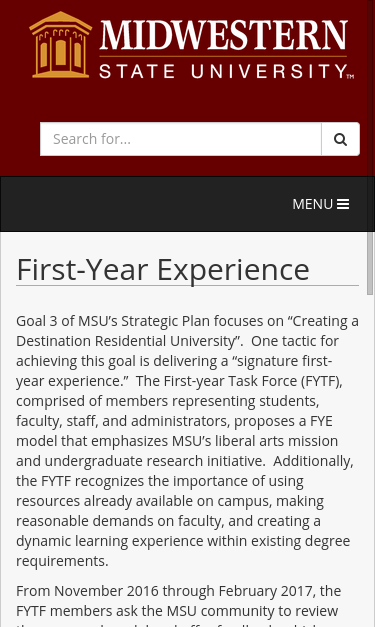375x627 pixels.
Task: Click the gold rotunda building logo
Action: (x=60, y=45)
